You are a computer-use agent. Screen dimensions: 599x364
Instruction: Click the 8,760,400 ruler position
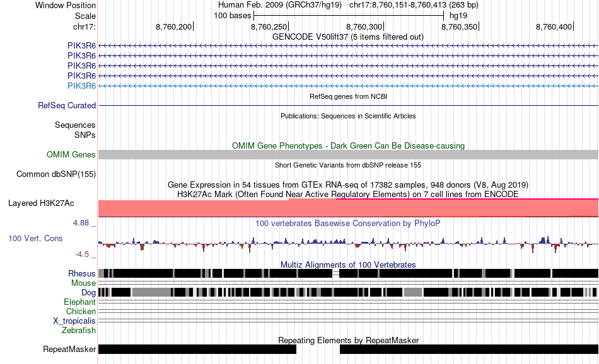(554, 26)
